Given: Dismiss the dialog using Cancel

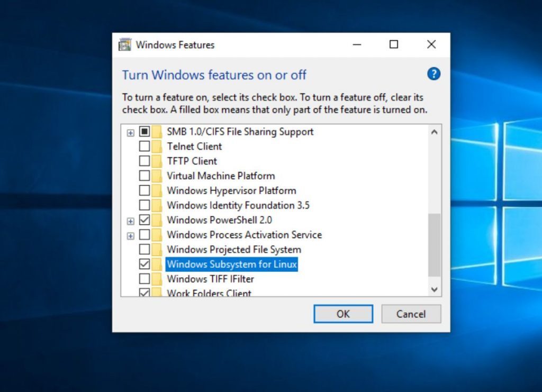Looking at the screenshot, I should 411,314.
